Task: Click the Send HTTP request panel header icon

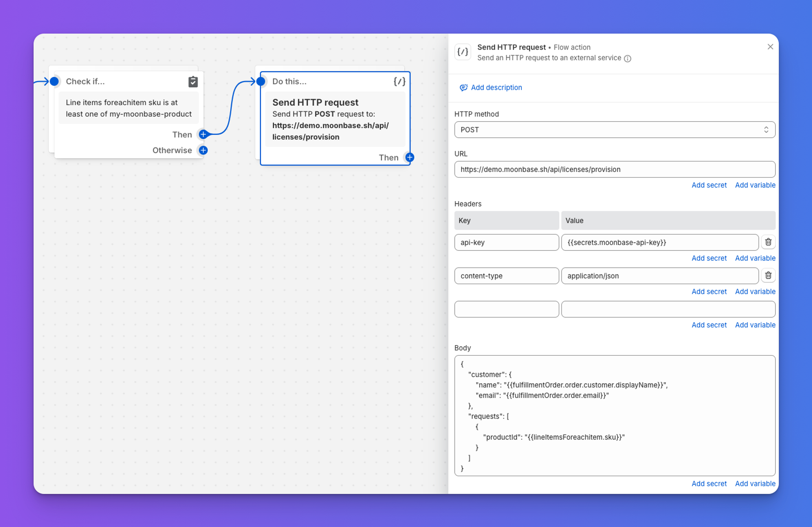Action: click(x=463, y=52)
